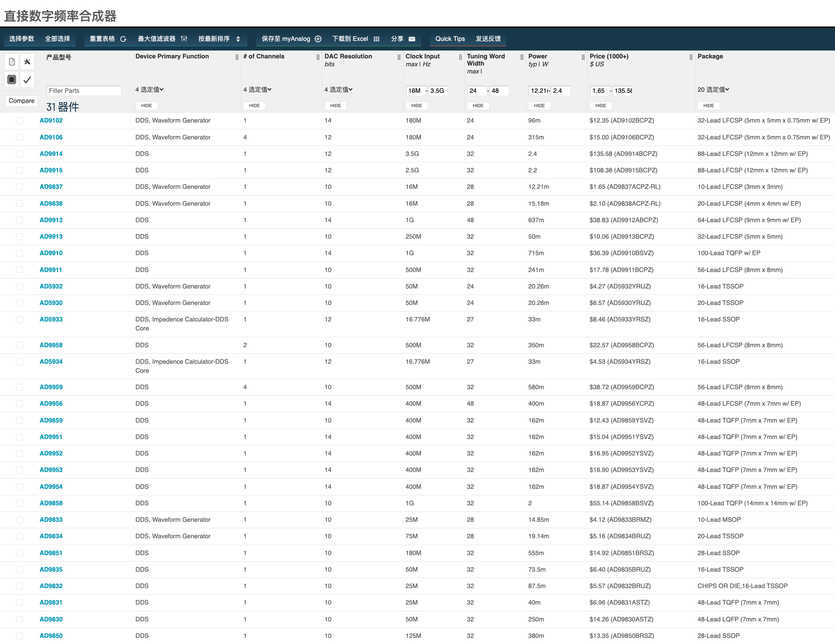Click Power maximum 2.4 field

coord(560,91)
